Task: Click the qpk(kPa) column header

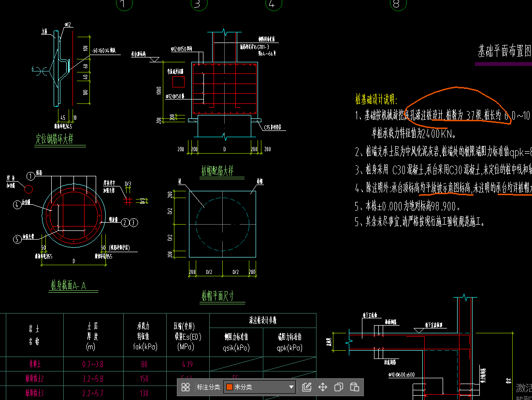Action: 289,342
